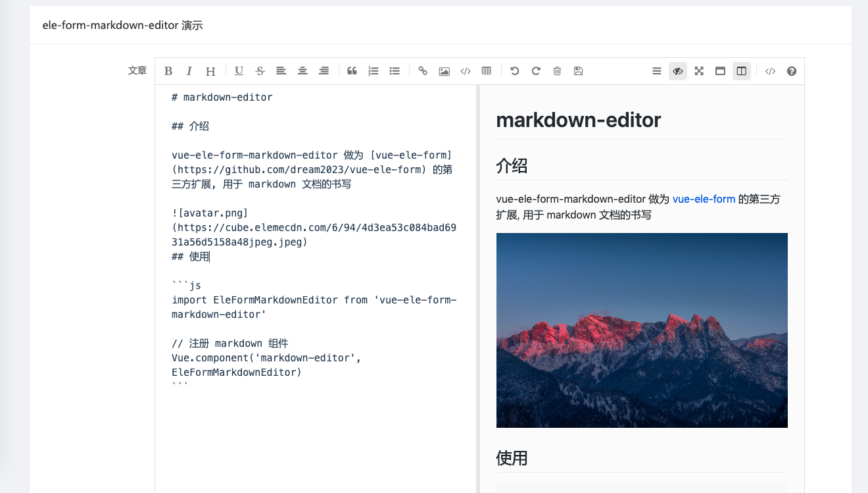This screenshot has height=493, width=868.
Task: Click the '介绍' heading in preview
Action: click(x=512, y=166)
